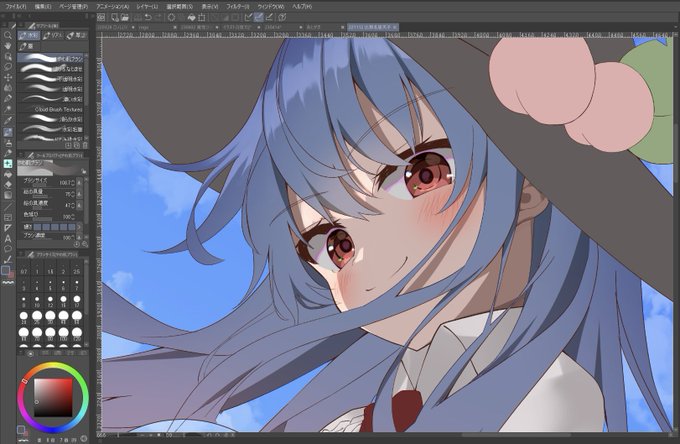This screenshot has width=680, height=444.
Task: Expand the 硬さ hardness options arrow
Action: point(79,227)
